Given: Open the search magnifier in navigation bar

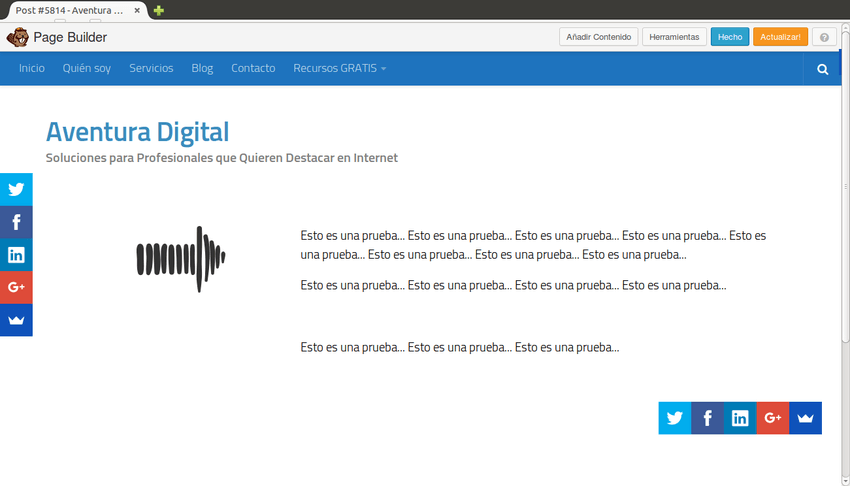Looking at the screenshot, I should [x=822, y=69].
